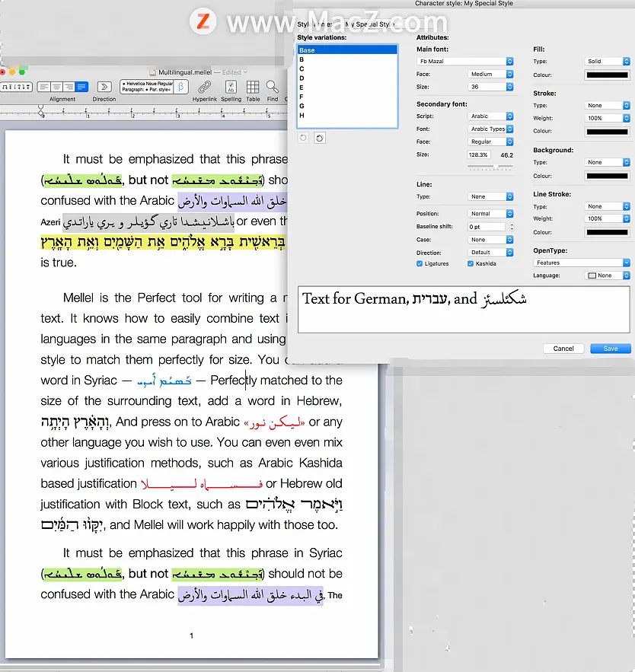Open the paragraph and character style selector
This screenshot has height=672, width=635.
point(147,87)
